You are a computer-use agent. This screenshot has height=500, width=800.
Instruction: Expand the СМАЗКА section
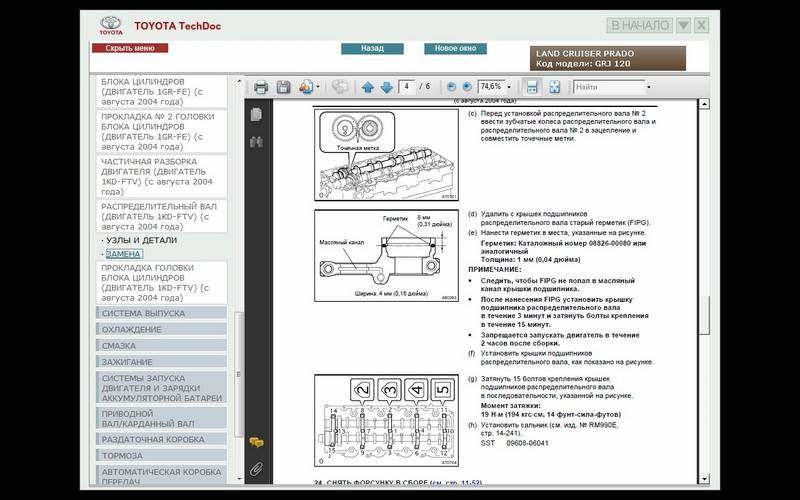161,346
